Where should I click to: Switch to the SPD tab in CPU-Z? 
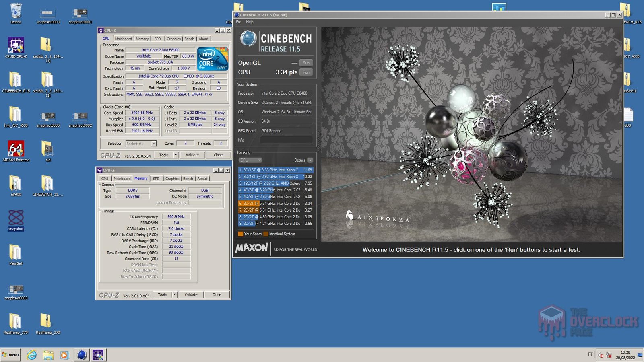coord(157,39)
